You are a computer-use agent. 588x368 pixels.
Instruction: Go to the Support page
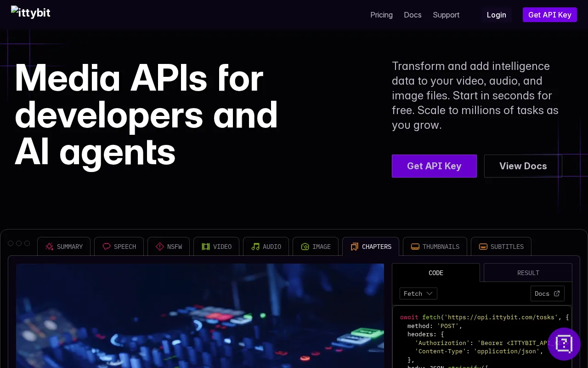[x=446, y=15]
